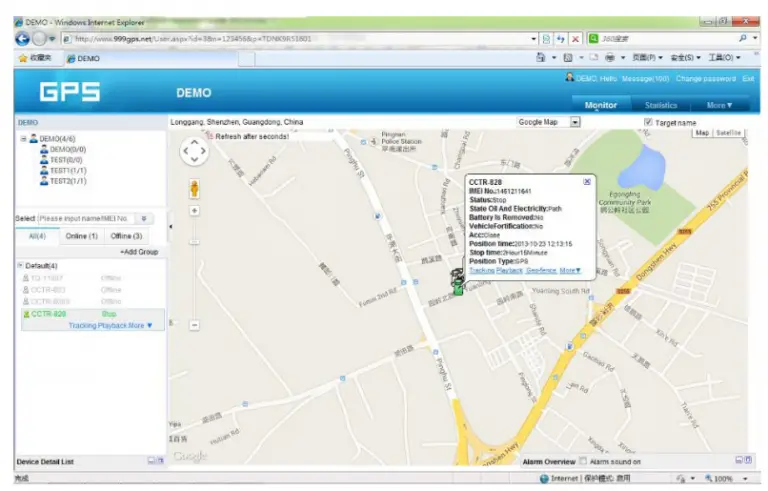Screen dimensions: 768x491
Task: Select the Online (1) tab
Action: click(x=82, y=236)
